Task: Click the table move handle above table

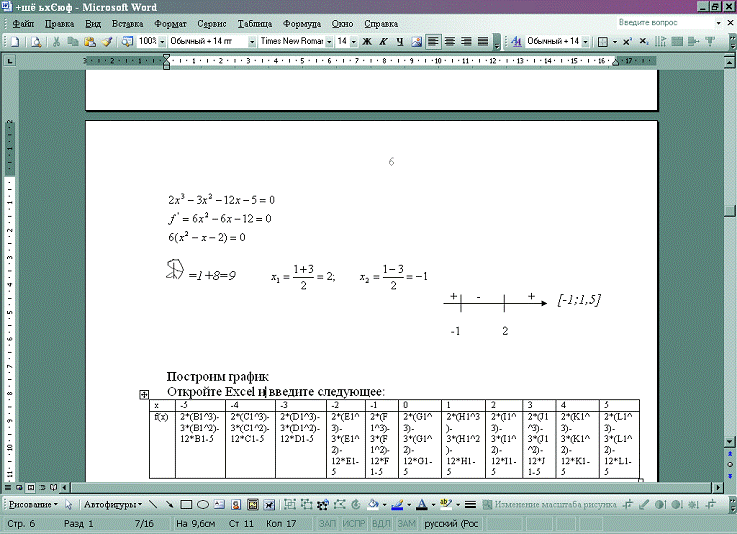Action: (145, 395)
